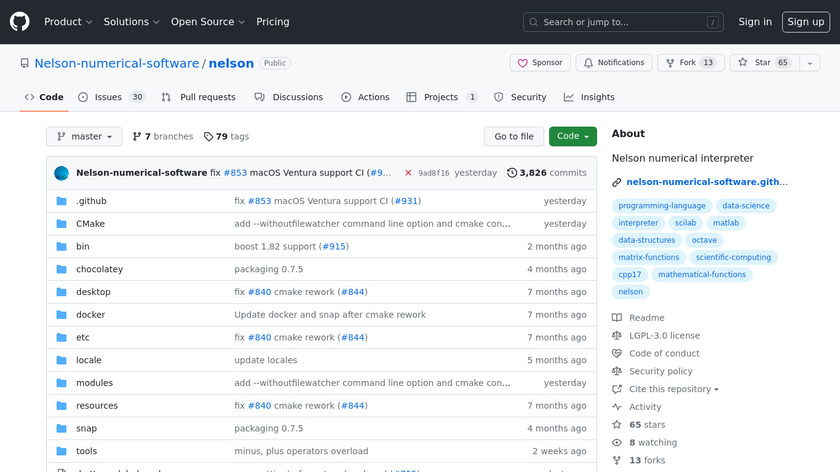Click the Go to file button
This screenshot has width=840, height=472.
pyautogui.click(x=514, y=137)
